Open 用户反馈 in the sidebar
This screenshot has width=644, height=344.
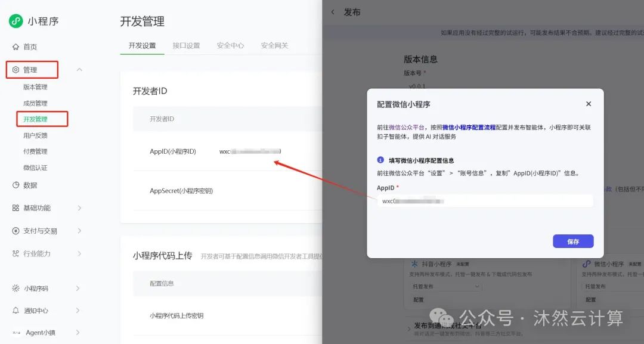click(35, 135)
